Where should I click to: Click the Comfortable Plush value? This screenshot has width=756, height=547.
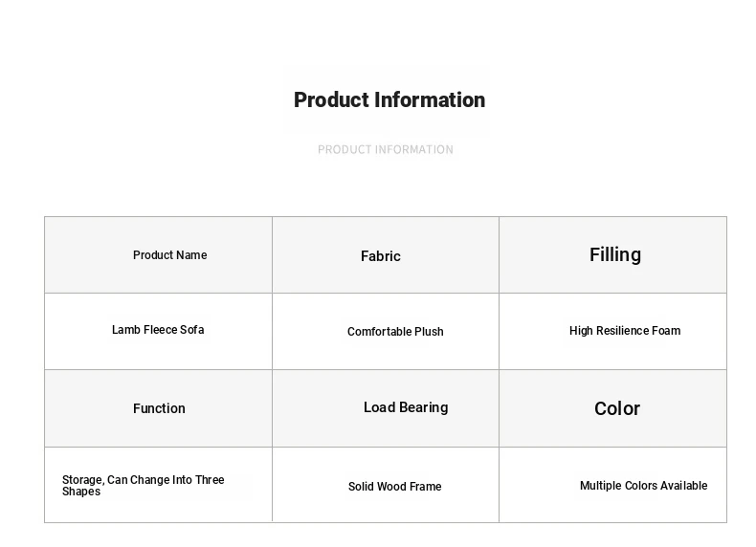395,332
